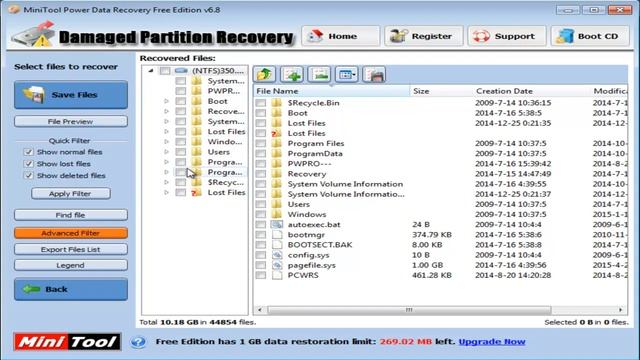Select the 2014-8-20 14:20:28 creation date cell
The height and width of the screenshot is (360, 640).
click(513, 275)
